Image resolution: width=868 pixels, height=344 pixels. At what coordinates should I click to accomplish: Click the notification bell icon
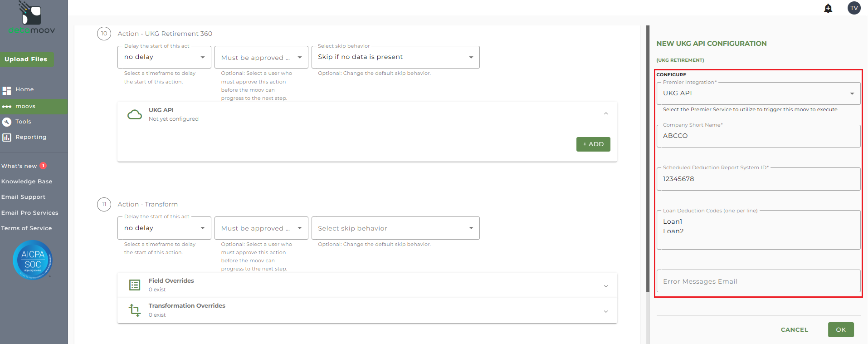pyautogui.click(x=828, y=8)
